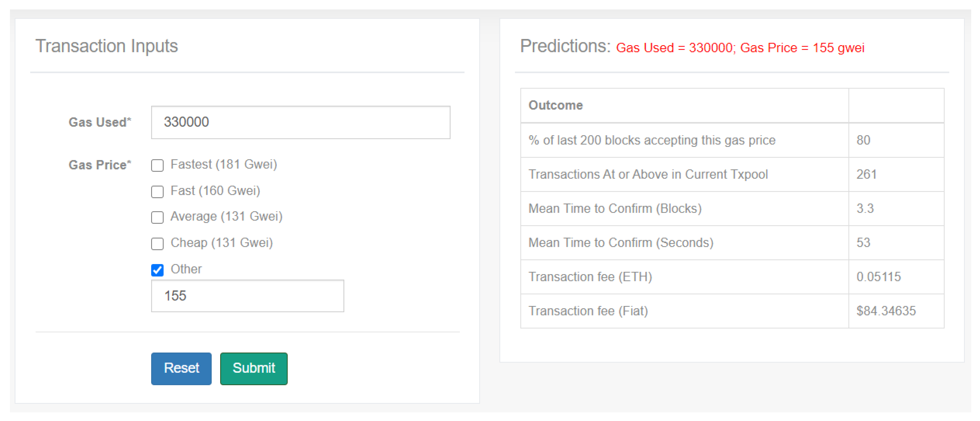Click the Transactions At or Above row label

point(648,174)
